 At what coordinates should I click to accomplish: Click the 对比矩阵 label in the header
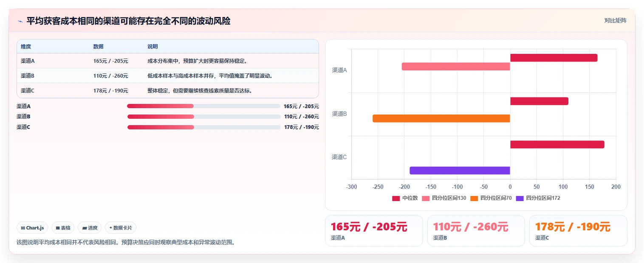pos(615,20)
